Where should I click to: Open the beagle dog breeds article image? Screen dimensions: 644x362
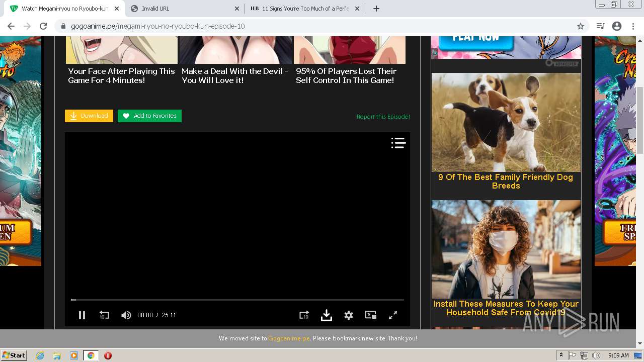tap(506, 123)
